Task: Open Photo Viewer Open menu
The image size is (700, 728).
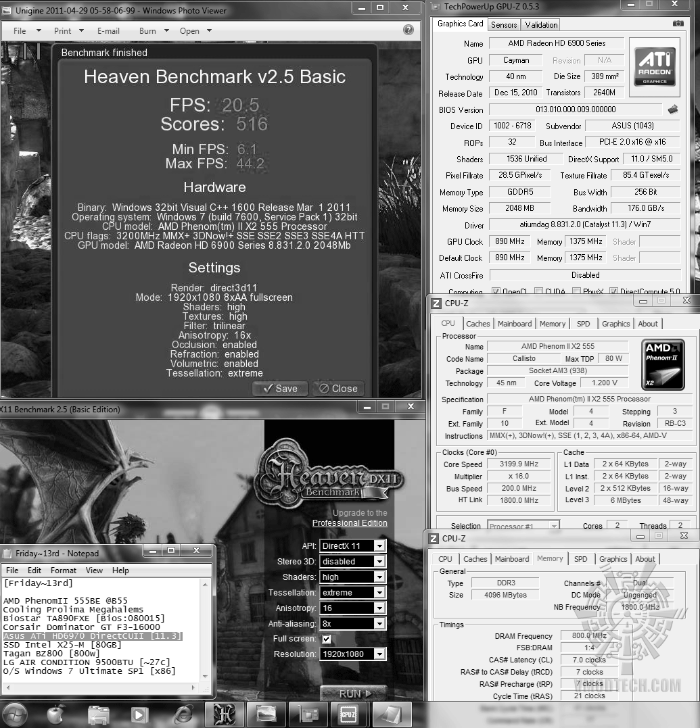Action: pyautogui.click(x=195, y=30)
